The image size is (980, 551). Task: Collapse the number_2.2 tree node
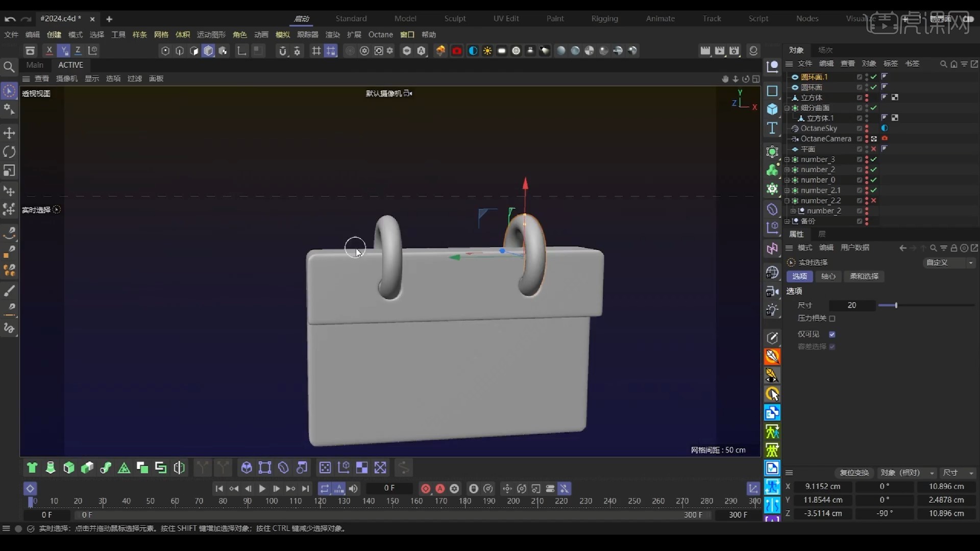(x=787, y=201)
